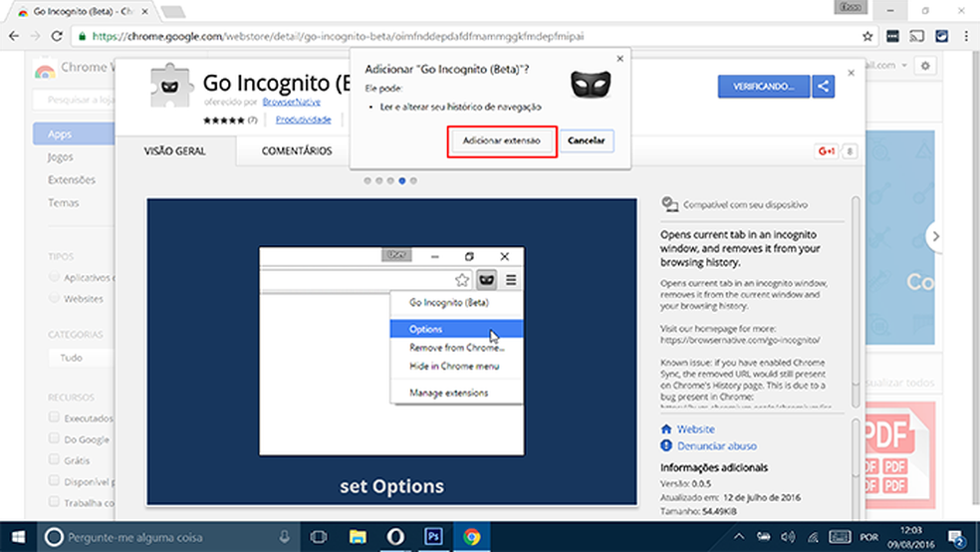The height and width of the screenshot is (552, 980).
Task: Click the cast icon in Chrome toolbar
Action: click(x=917, y=36)
